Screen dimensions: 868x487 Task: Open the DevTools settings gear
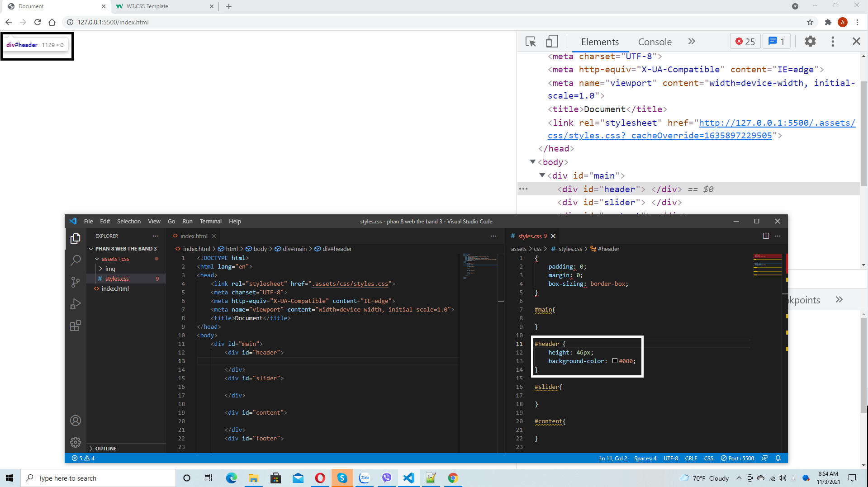point(810,42)
